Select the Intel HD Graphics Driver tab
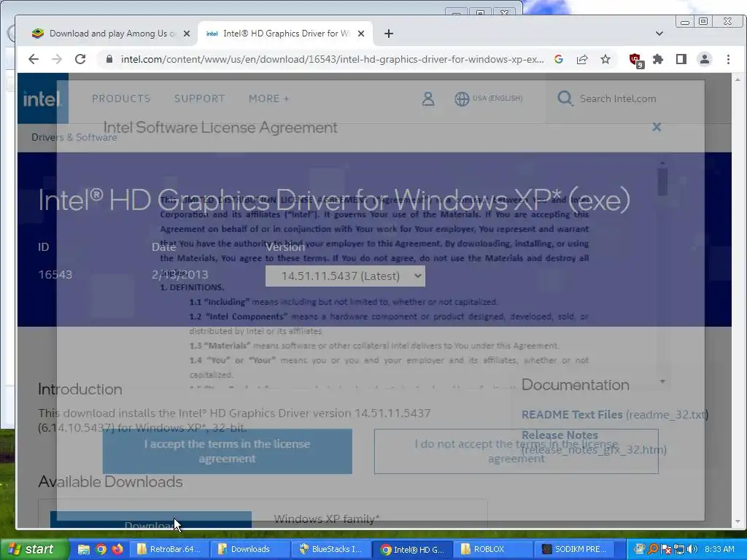This screenshot has height=560, width=747. [x=285, y=34]
